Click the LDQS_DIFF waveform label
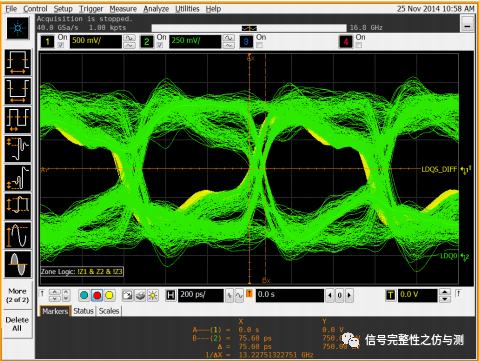 click(x=439, y=170)
